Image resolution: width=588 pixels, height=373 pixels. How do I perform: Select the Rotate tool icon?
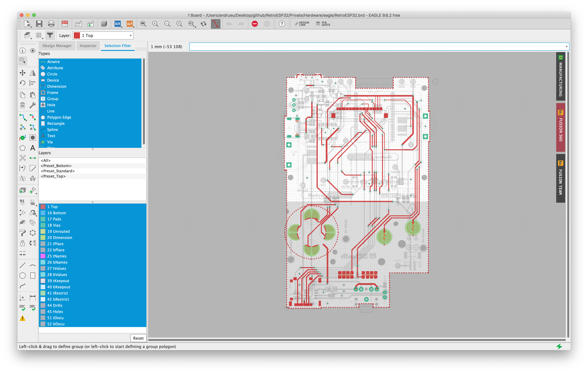click(x=22, y=83)
